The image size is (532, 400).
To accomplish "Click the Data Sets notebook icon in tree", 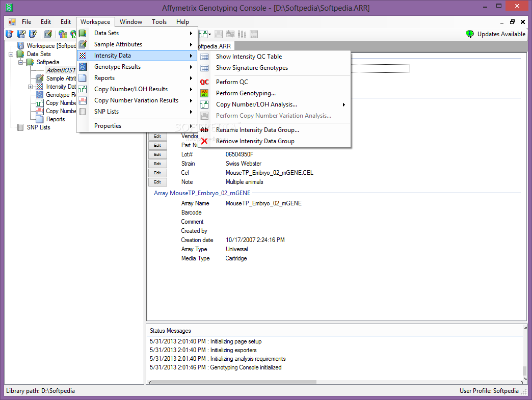I will point(21,54).
